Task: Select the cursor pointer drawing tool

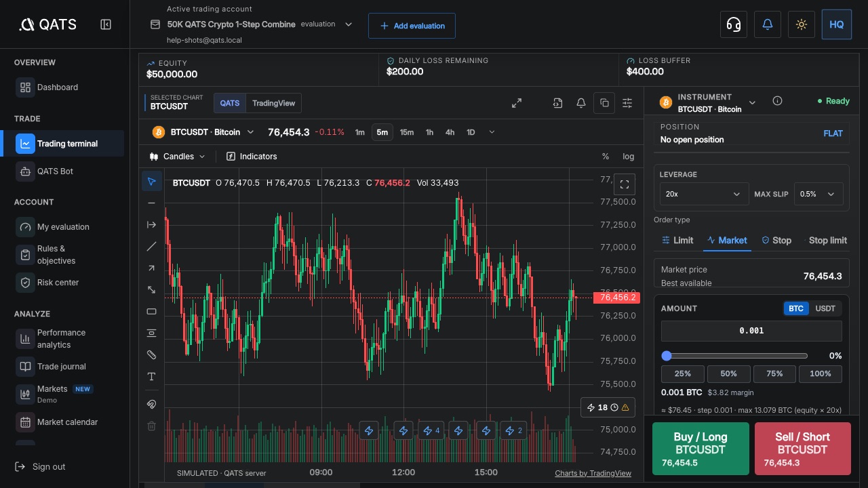Action: [151, 181]
